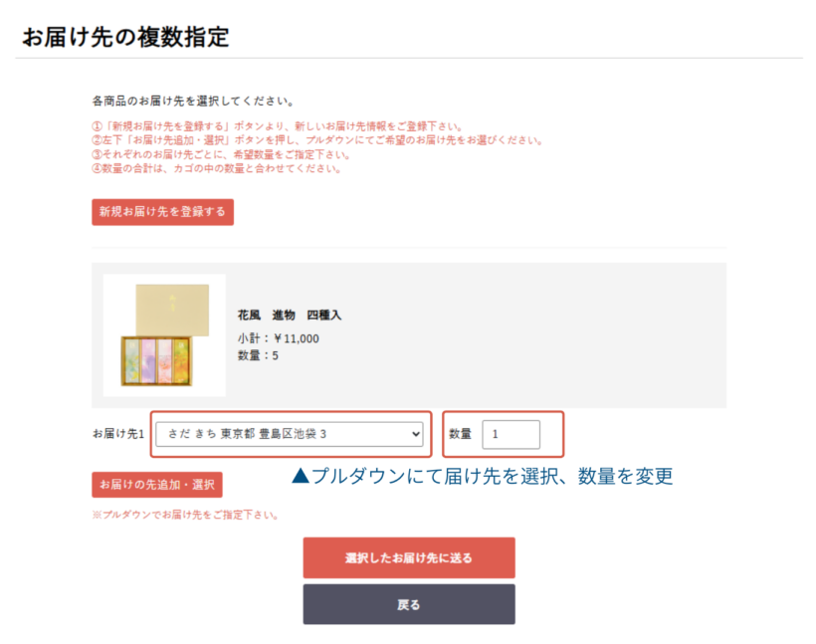
Task: Click the 花風 進物 product thumbnail image
Action: 165,335
